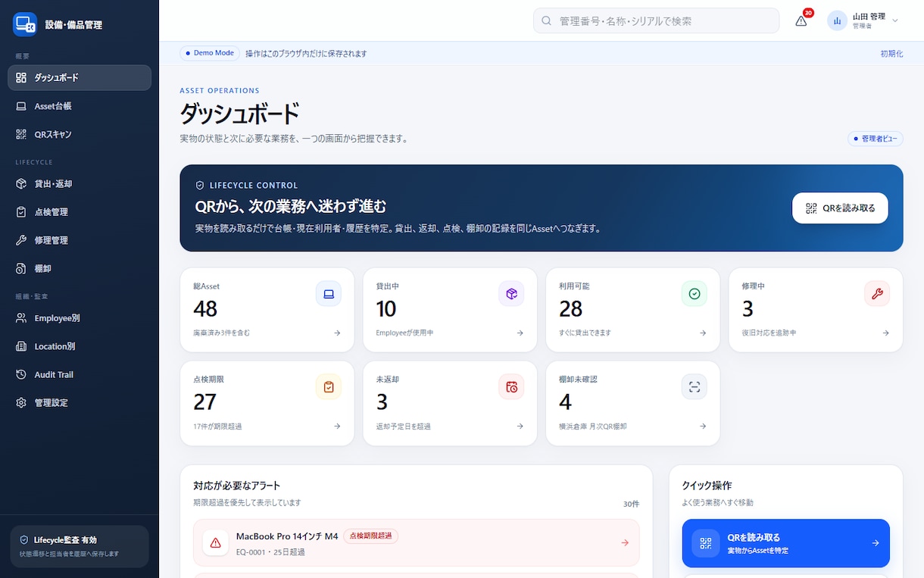
Task: Expand the 山田 管理 user menu chevron
Action: [895, 20]
